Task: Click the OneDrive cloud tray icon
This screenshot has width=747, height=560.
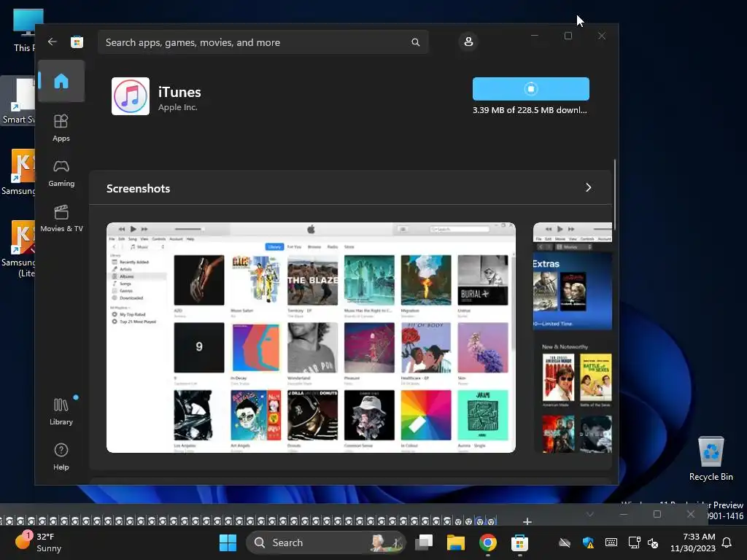Action: pos(565,542)
